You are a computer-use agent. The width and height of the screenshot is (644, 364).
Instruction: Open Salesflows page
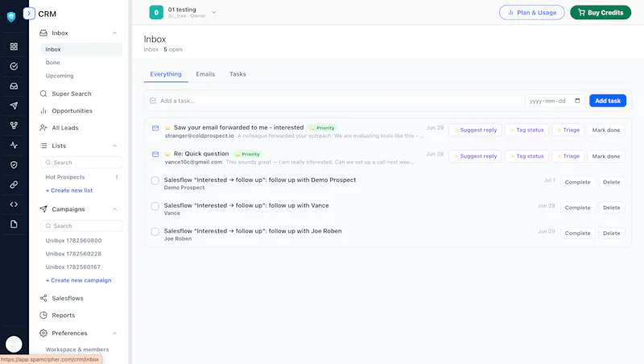point(68,298)
